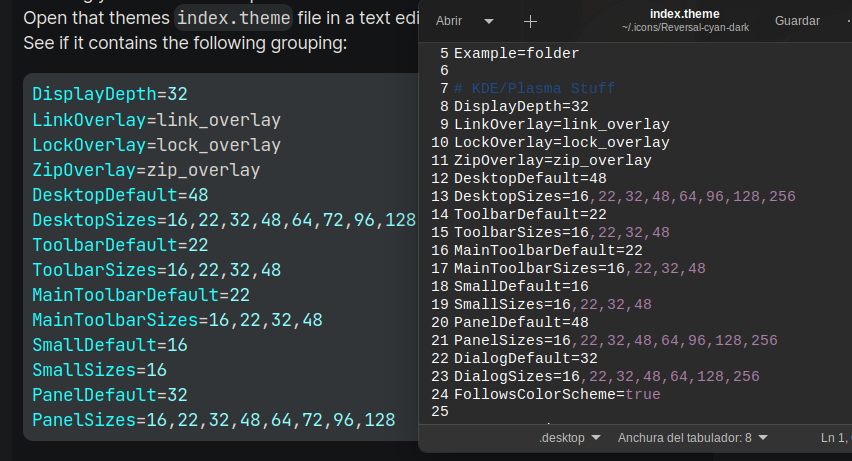Click the '# KDE/Plasma Stuff' comment line
The height and width of the screenshot is (461, 852).
[534, 88]
